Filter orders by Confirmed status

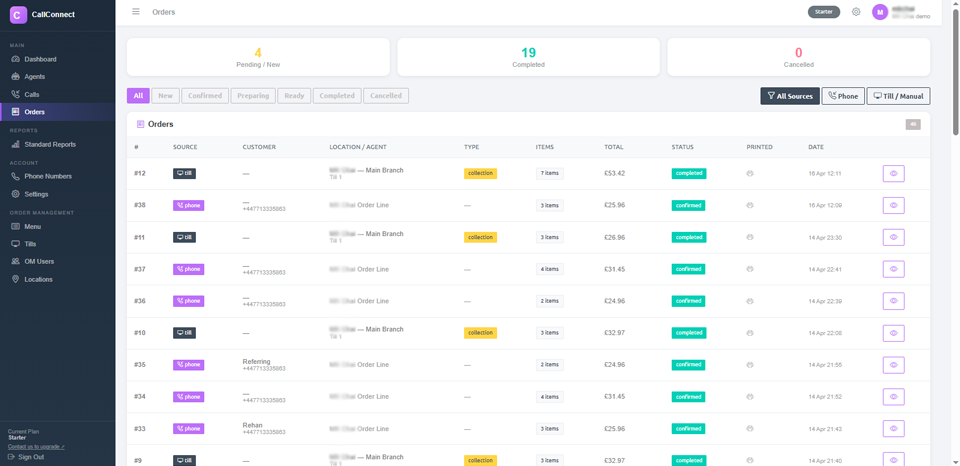[205, 96]
